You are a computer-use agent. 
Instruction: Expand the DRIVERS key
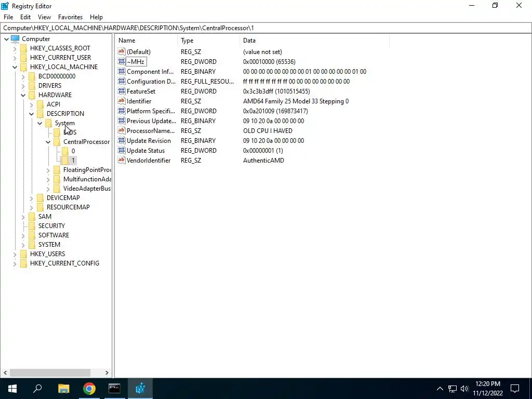point(23,86)
